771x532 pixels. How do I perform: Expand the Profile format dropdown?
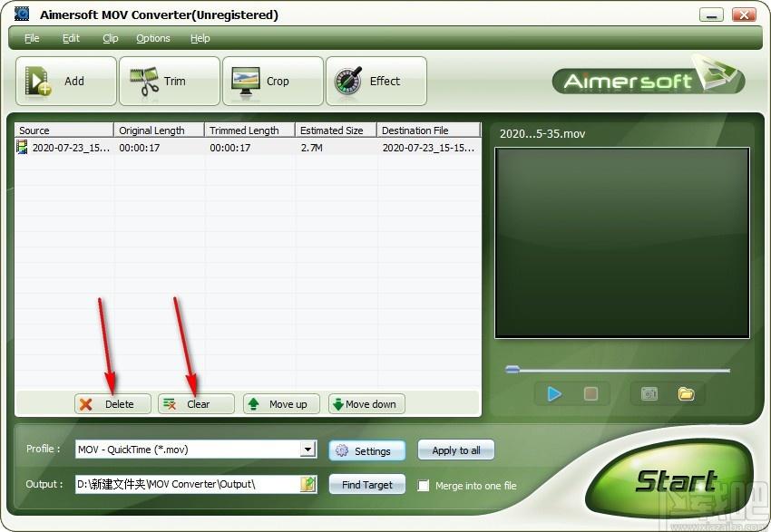point(307,449)
